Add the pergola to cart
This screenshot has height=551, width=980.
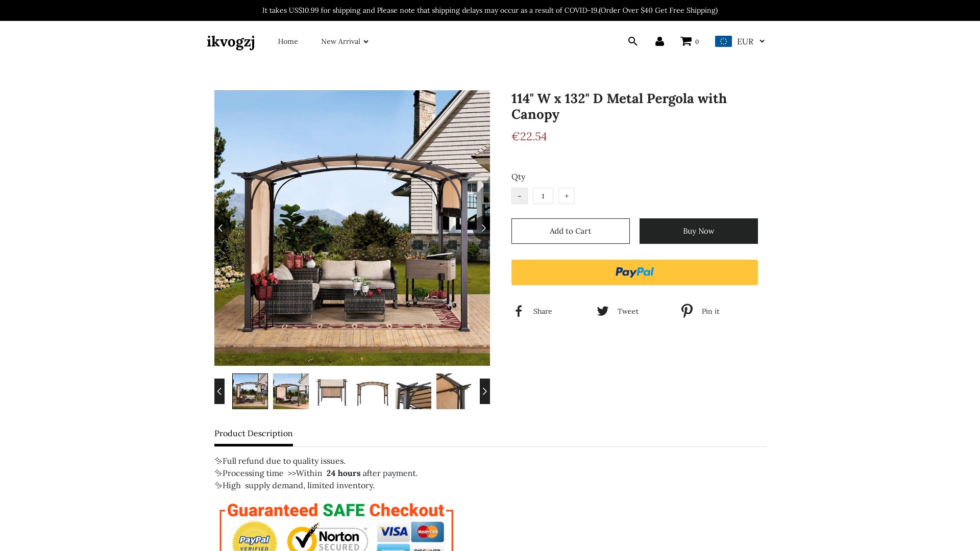click(x=571, y=231)
